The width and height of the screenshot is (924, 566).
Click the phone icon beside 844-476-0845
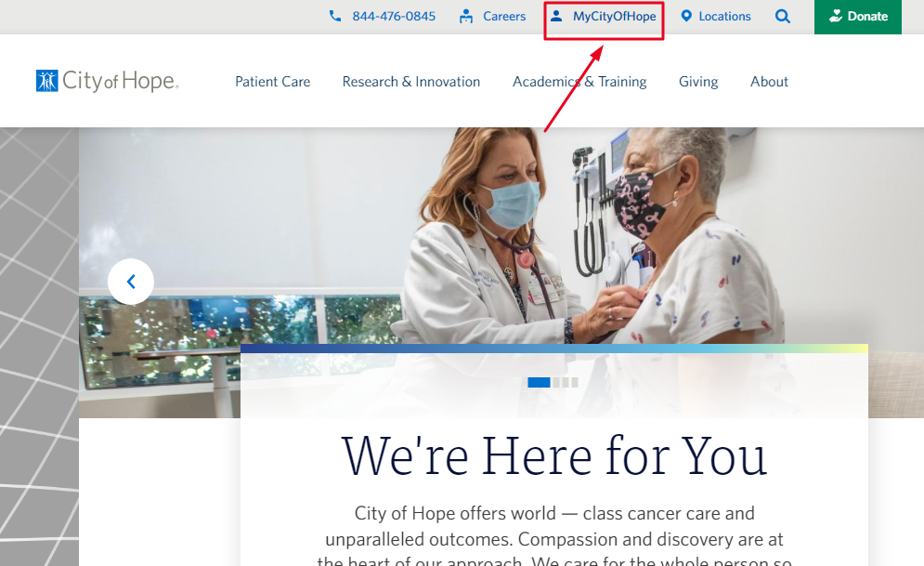[334, 16]
